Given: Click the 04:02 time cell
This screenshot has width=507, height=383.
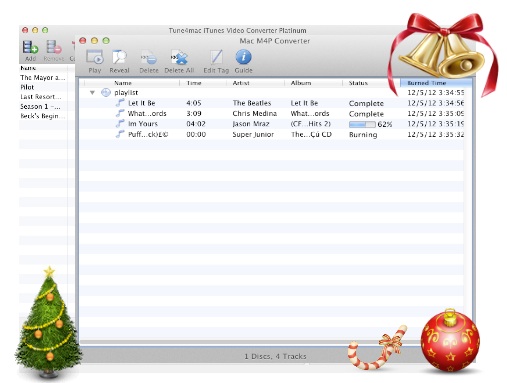Looking at the screenshot, I should point(196,124).
